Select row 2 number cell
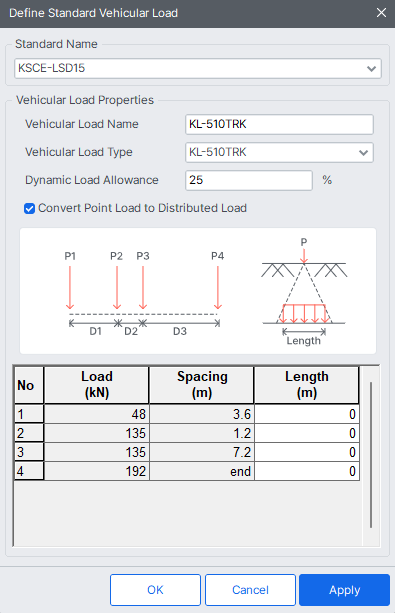 pyautogui.click(x=29, y=433)
